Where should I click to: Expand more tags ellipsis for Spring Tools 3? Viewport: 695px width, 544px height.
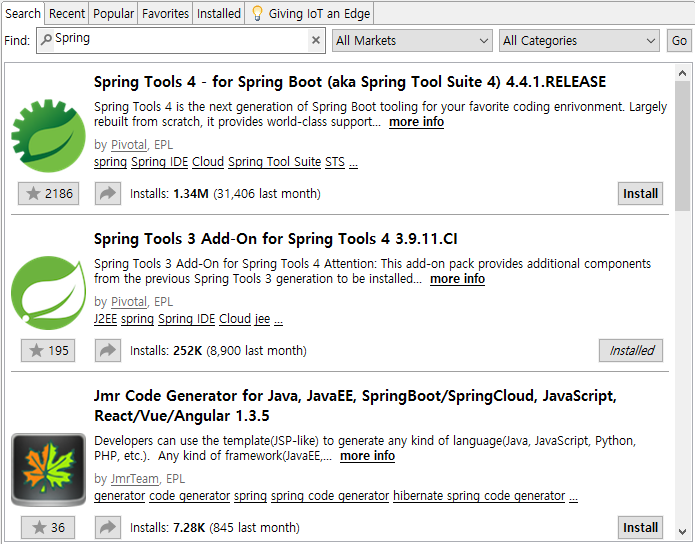coord(278,320)
